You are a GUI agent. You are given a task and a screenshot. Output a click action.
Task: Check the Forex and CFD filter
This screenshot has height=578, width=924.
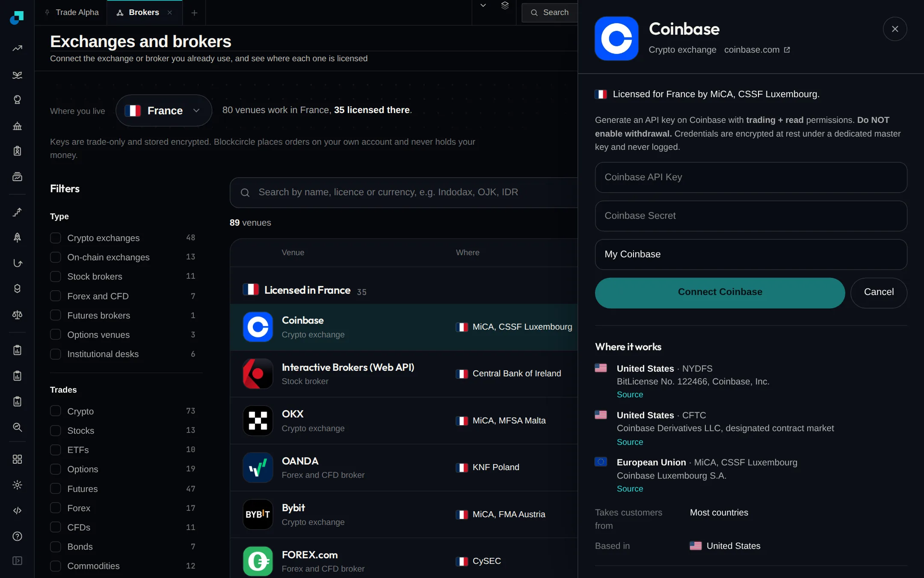(56, 296)
